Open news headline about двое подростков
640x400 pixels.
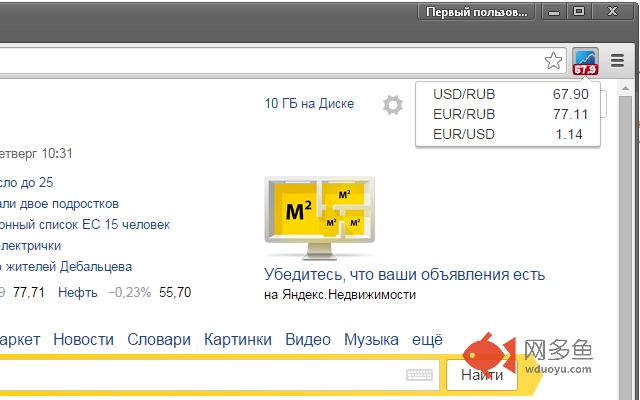(59, 203)
